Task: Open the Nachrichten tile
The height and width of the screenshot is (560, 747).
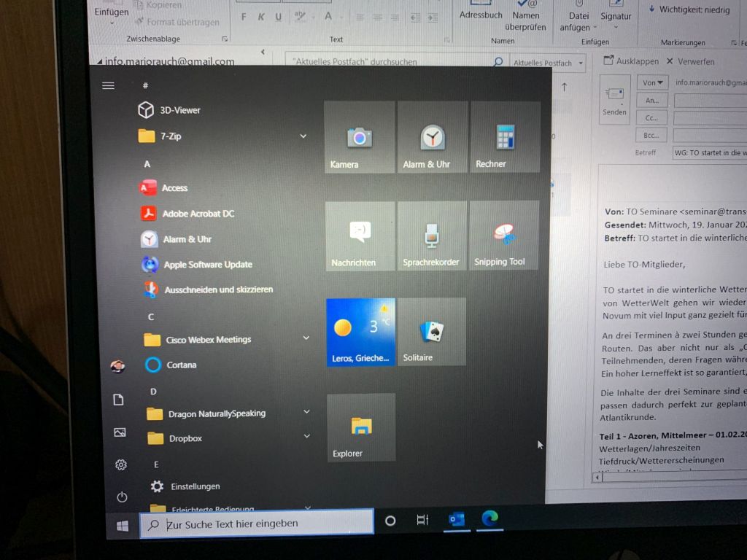Action: (x=360, y=237)
